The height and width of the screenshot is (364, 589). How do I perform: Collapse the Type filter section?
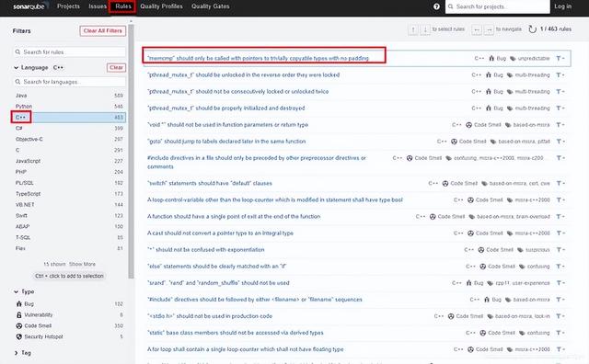pos(17,291)
